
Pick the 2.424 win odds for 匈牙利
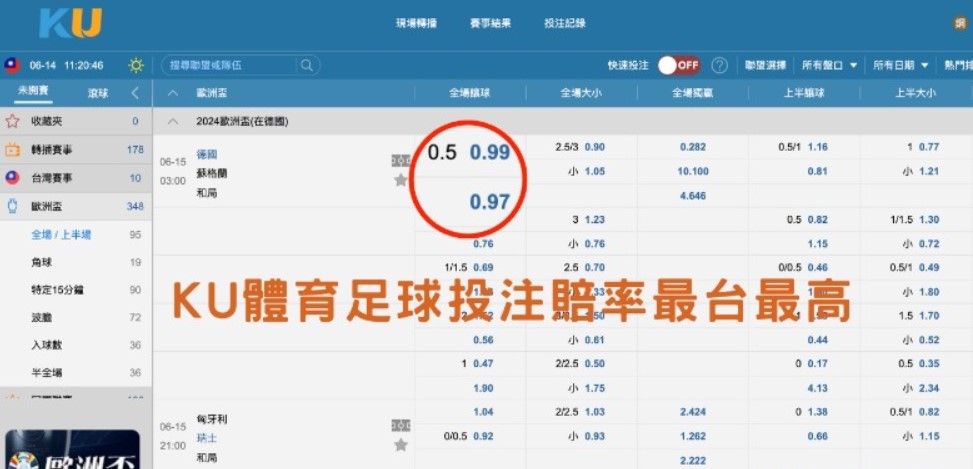(694, 412)
